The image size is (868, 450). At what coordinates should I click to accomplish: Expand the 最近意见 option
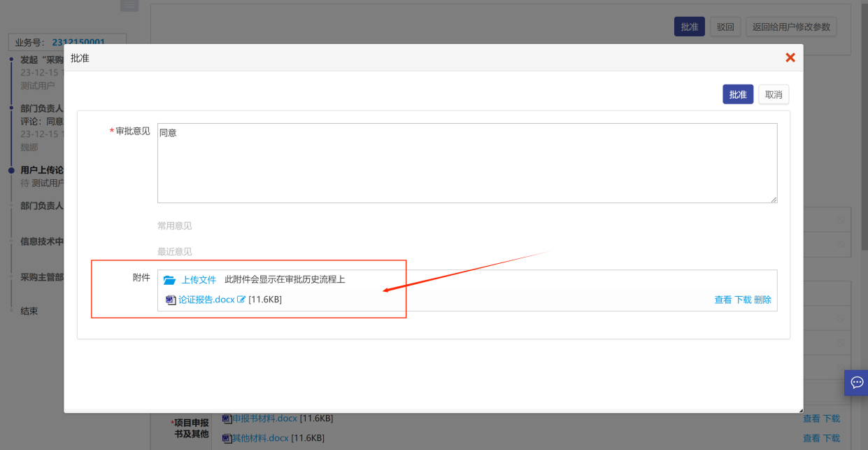point(174,252)
